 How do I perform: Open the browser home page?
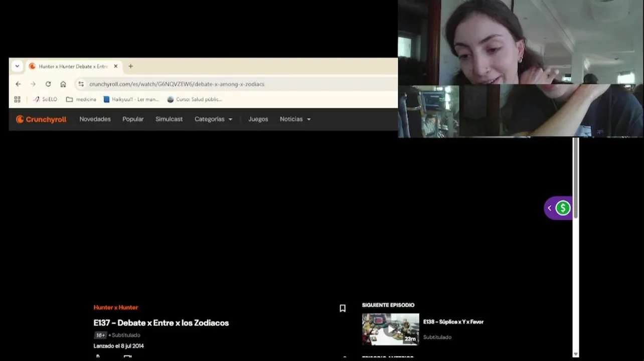pos(63,84)
